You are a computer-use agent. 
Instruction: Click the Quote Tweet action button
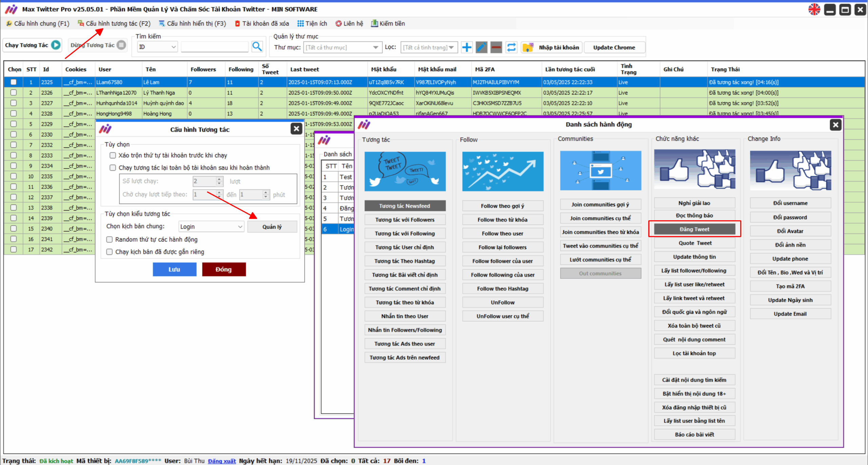tap(694, 243)
